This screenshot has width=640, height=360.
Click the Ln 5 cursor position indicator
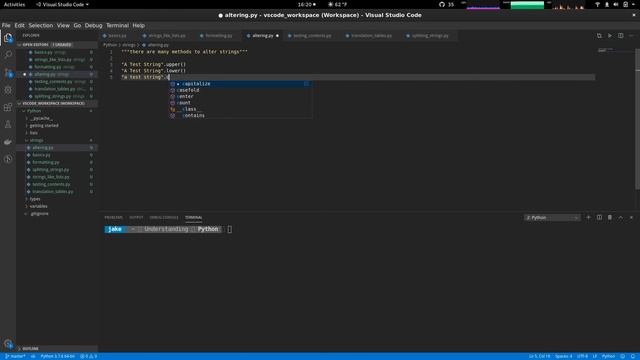(x=539, y=356)
